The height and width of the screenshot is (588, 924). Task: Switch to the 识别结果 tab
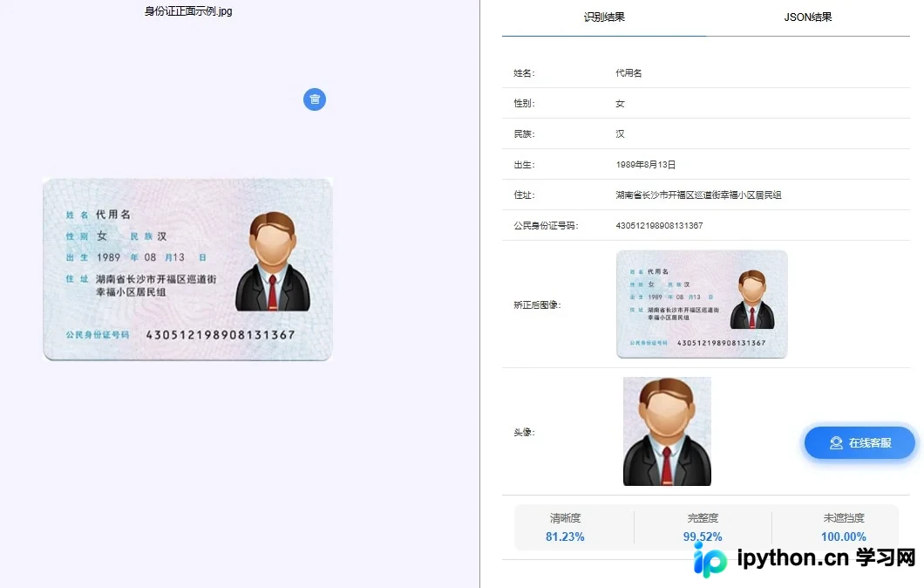(604, 17)
